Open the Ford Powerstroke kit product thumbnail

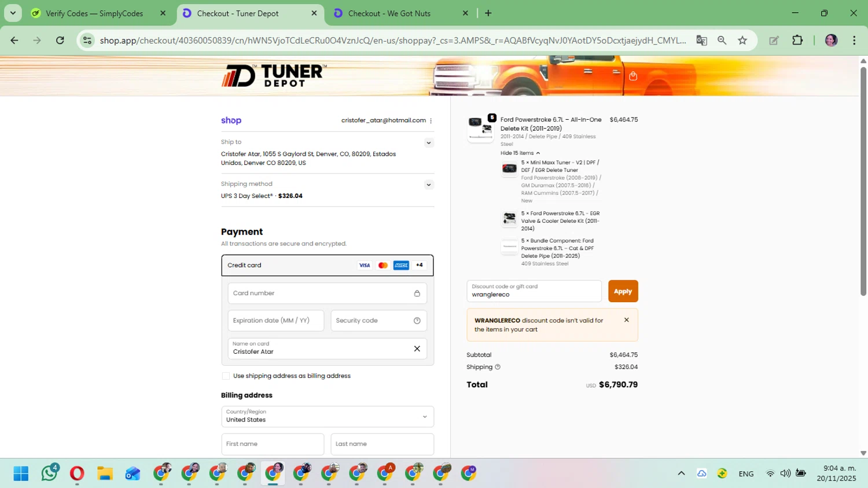481,129
